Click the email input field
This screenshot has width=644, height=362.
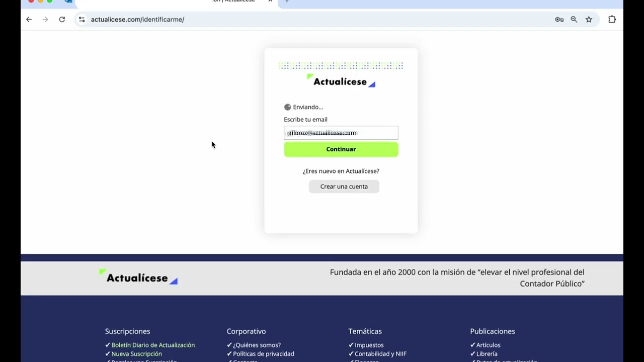[x=341, y=133]
